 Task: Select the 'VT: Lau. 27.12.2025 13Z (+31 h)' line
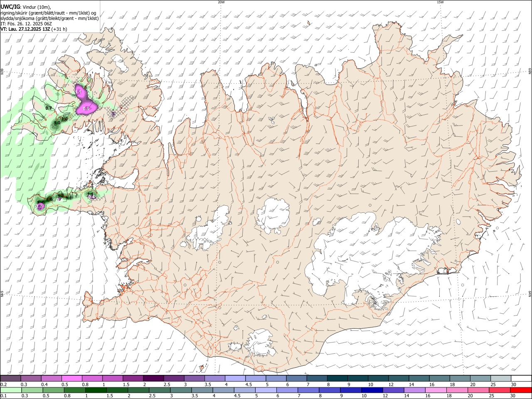coord(34,29)
